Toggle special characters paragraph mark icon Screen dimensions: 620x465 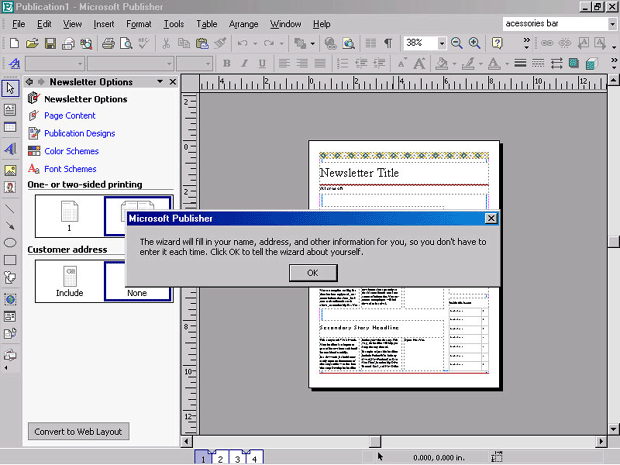388,43
